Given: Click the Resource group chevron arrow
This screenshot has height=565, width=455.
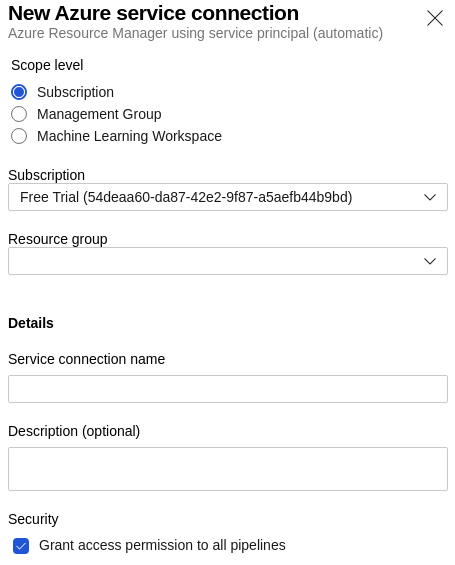Looking at the screenshot, I should 430,261.
